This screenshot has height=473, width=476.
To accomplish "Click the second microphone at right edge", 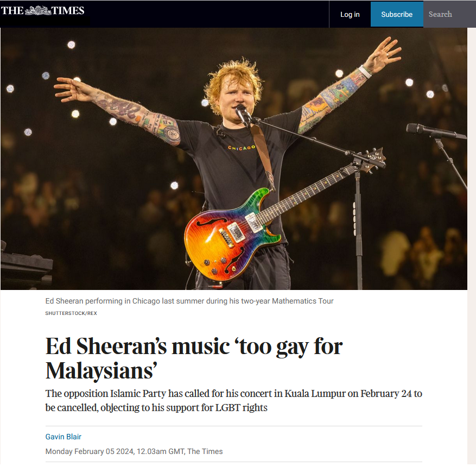I will tap(435, 131).
